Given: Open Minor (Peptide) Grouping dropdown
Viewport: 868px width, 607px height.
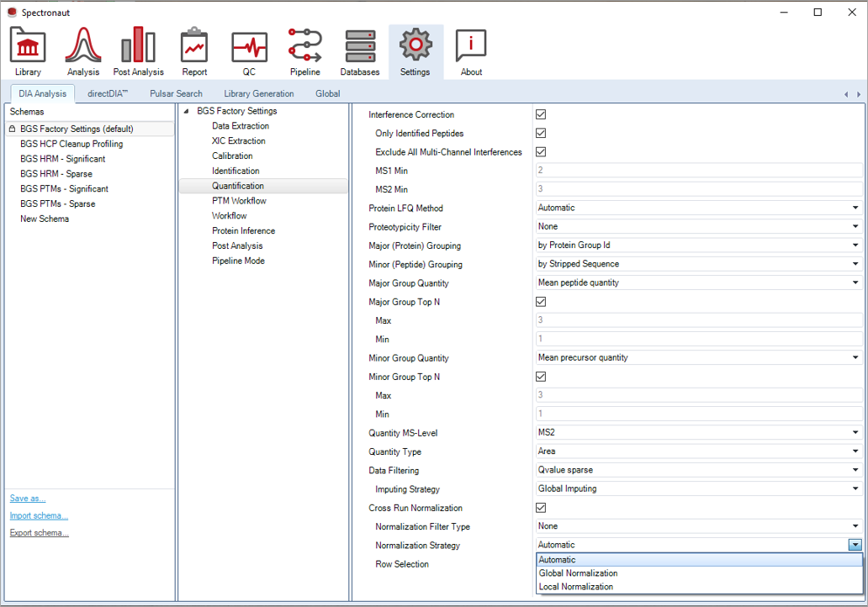Looking at the screenshot, I should click(699, 264).
